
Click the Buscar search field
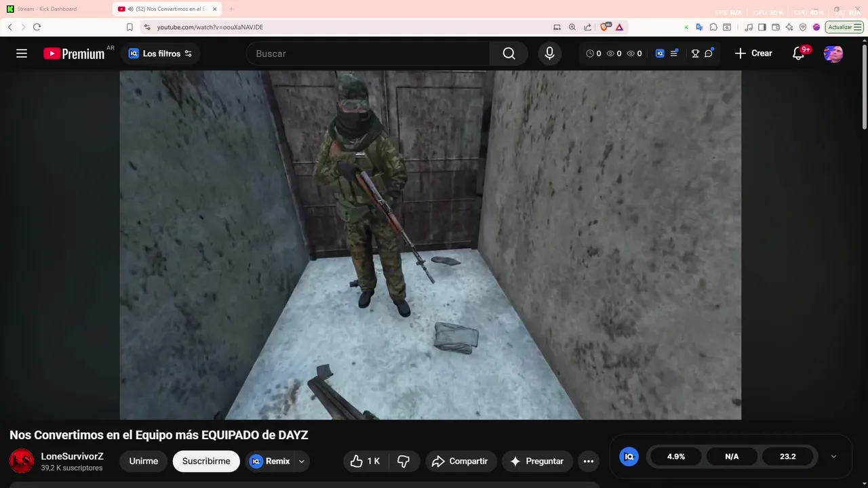point(368,54)
